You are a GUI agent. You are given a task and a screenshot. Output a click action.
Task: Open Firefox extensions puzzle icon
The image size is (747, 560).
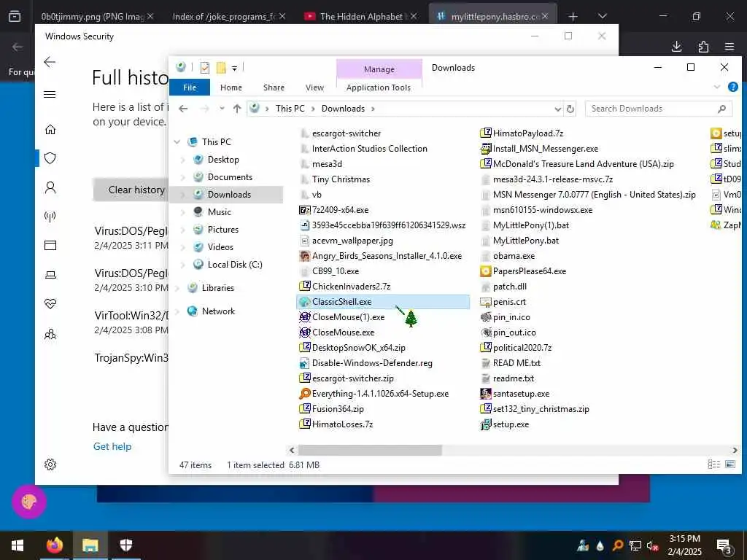pos(703,46)
